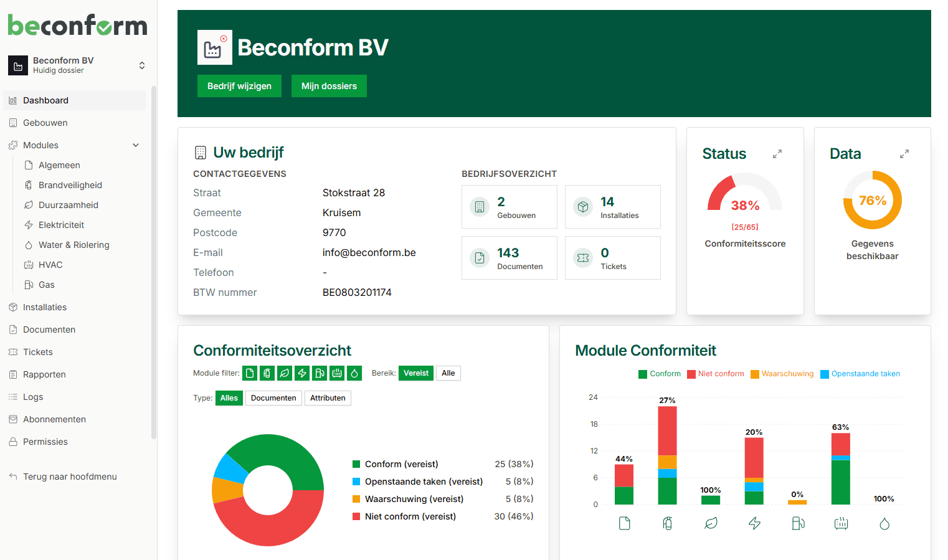Toggle the lightning bolt Elektriciteit module filter
This screenshot has height=560, width=948.
pyautogui.click(x=302, y=373)
